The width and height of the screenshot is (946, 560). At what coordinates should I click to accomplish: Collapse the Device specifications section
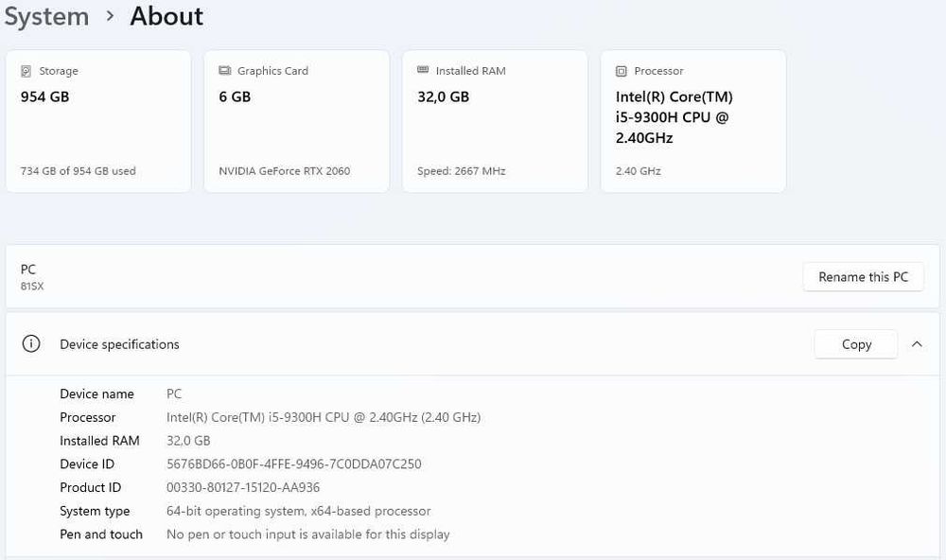point(917,344)
